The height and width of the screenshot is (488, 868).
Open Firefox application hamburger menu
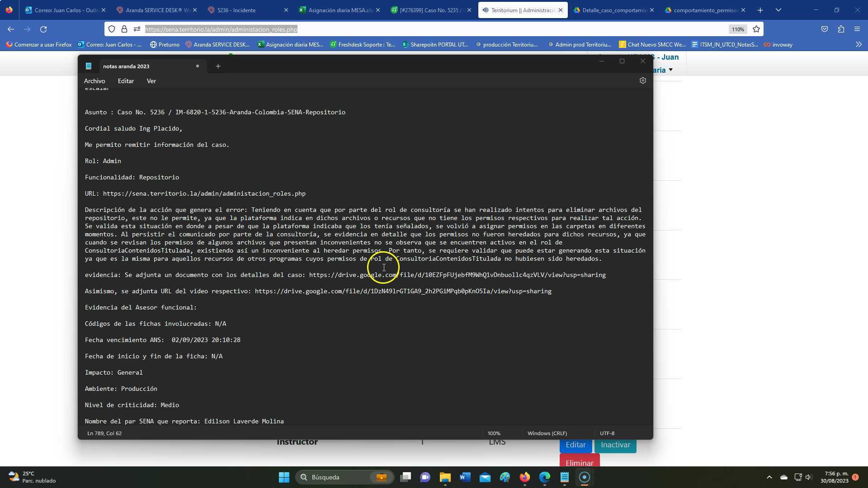click(857, 29)
